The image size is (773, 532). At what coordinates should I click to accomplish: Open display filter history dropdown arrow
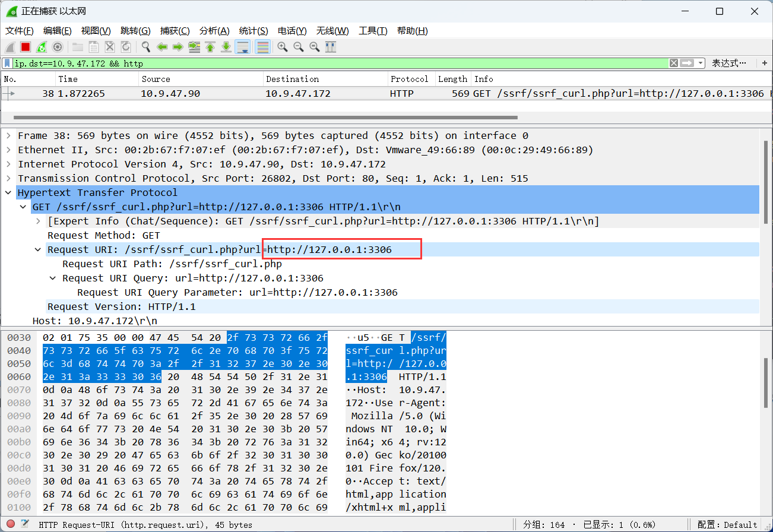pos(701,63)
